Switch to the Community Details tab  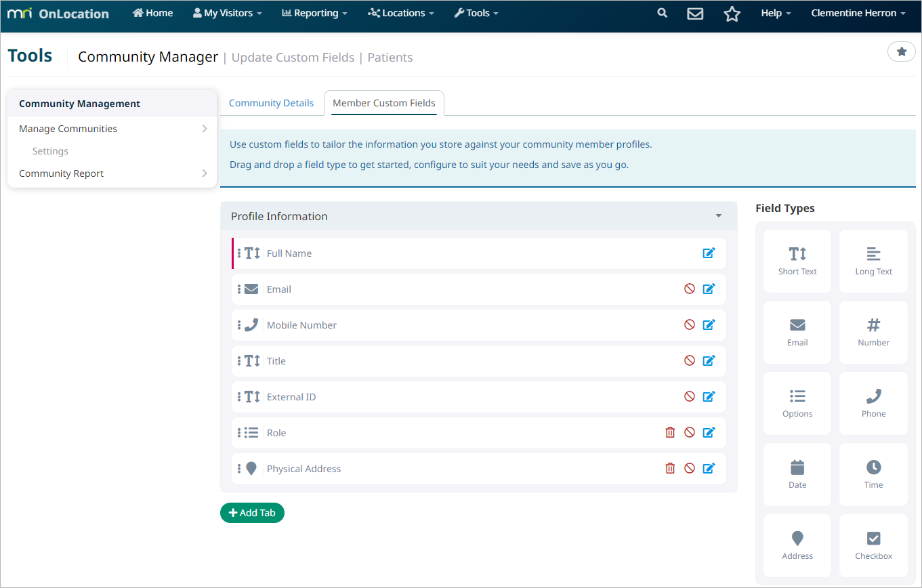click(x=272, y=102)
